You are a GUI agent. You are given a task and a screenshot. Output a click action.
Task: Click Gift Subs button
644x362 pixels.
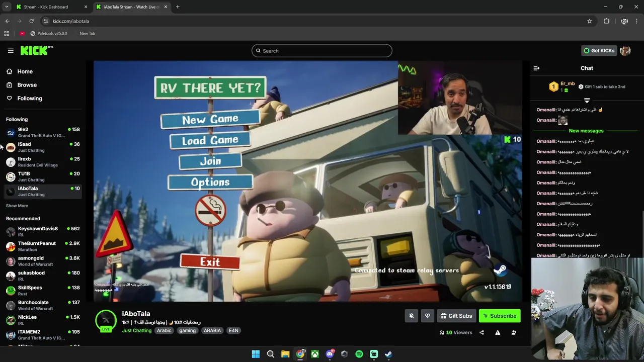pos(456,316)
